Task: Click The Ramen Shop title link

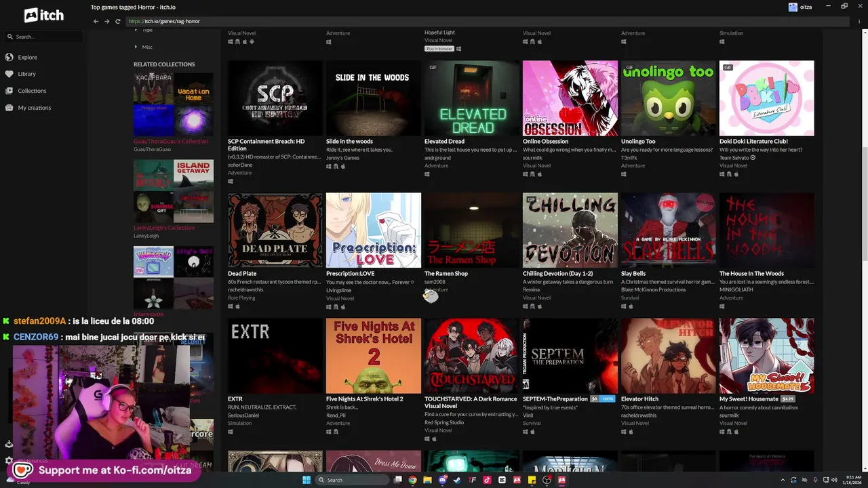Action: point(446,273)
